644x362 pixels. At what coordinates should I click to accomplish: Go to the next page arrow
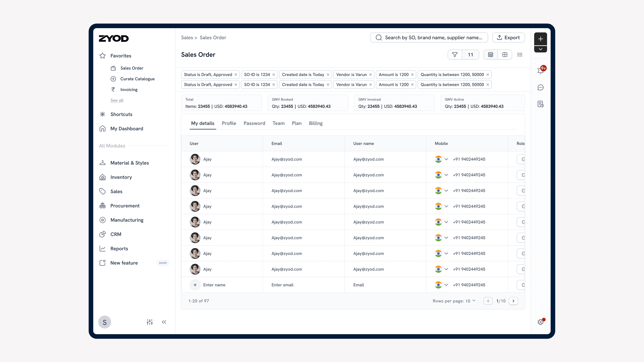tap(513, 301)
